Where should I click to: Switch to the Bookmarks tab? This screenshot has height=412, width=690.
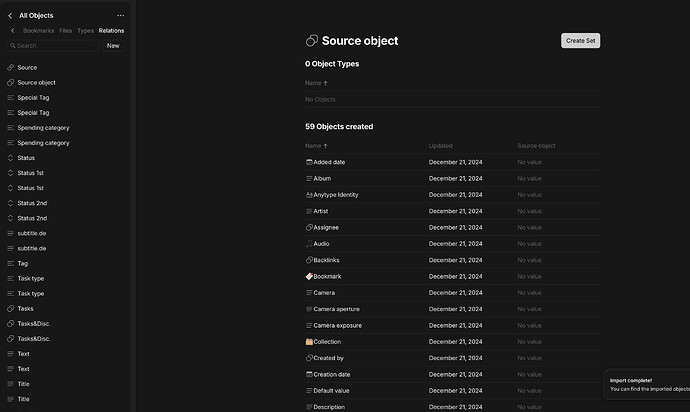[38, 31]
